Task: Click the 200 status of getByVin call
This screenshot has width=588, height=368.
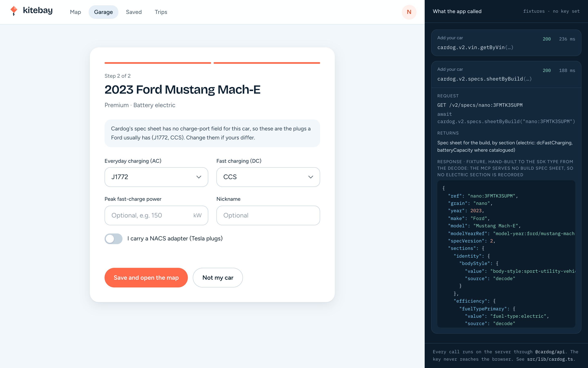Action: tap(547, 39)
